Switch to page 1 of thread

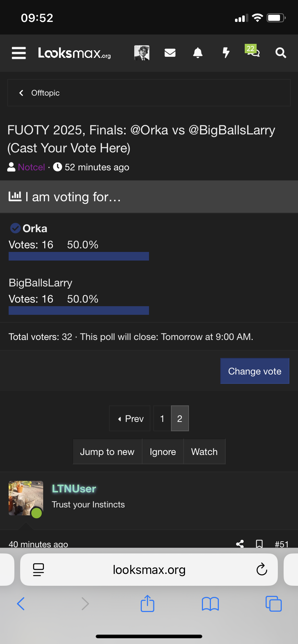[x=162, y=419]
